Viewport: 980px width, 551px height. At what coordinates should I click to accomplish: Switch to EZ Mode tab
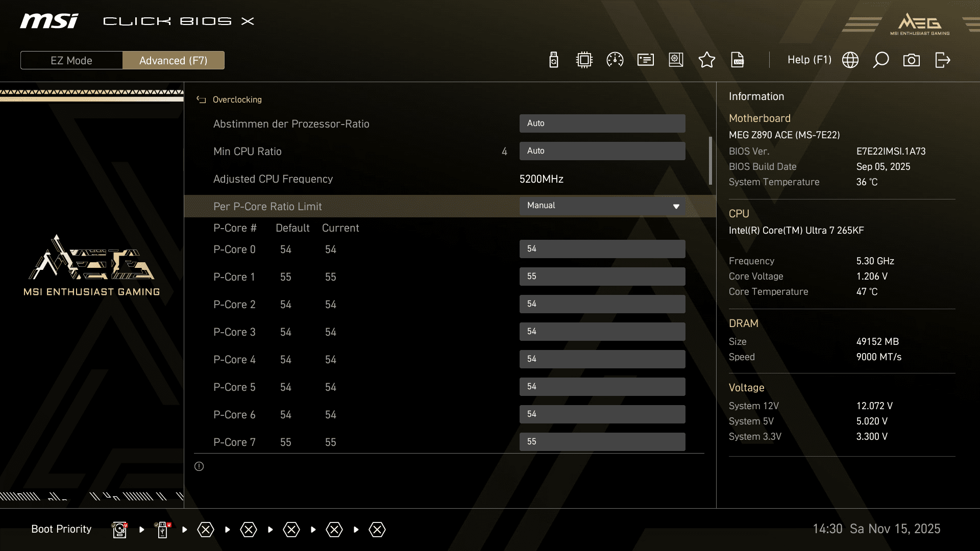(x=71, y=60)
